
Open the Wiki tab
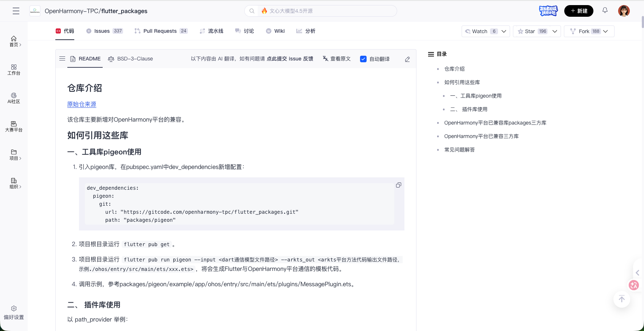pyautogui.click(x=275, y=31)
